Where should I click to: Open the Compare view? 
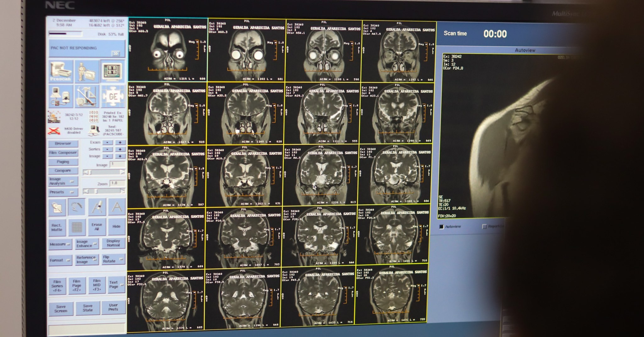[x=63, y=171]
